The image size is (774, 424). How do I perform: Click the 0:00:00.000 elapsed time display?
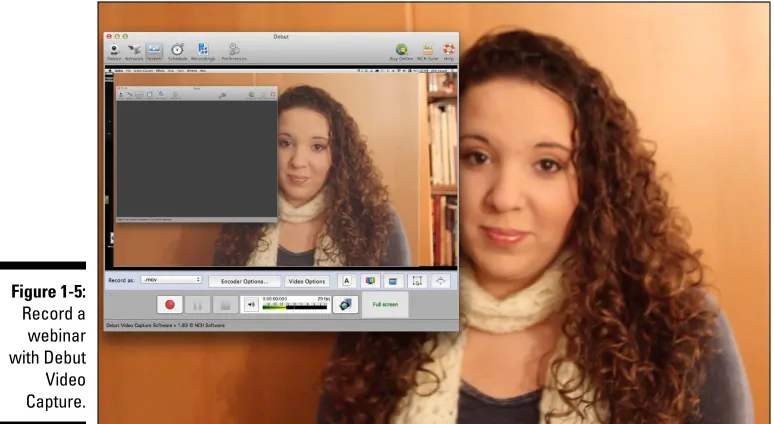coord(274,299)
